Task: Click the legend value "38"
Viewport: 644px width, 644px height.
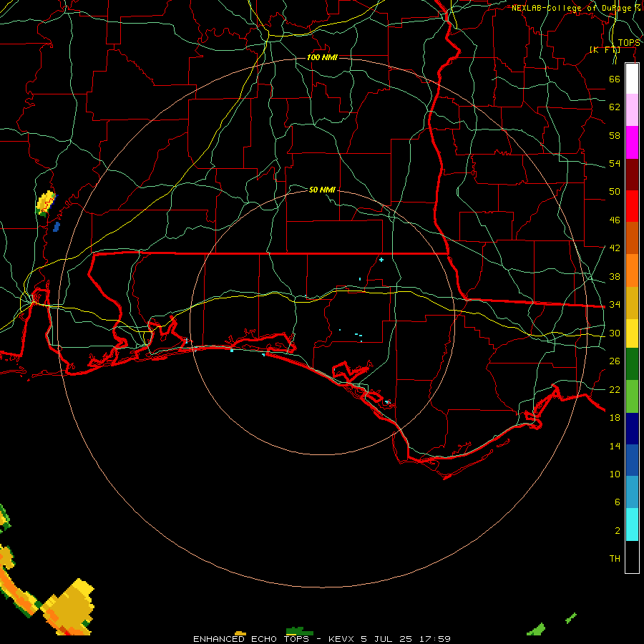Action: click(615, 276)
